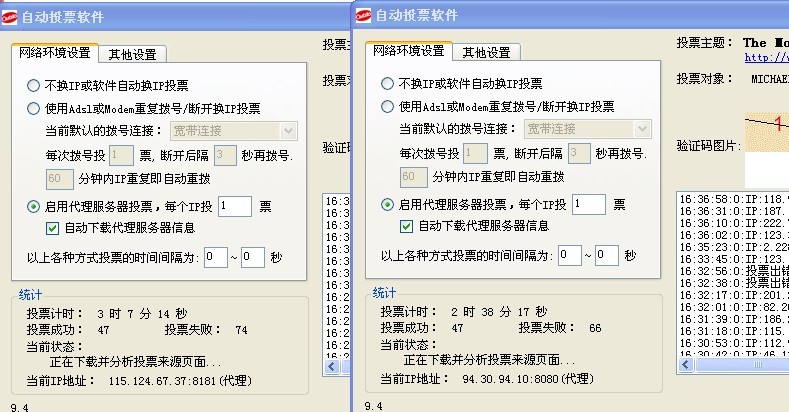The height and width of the screenshot is (412, 789).
Task: Click 60 分钟 field in right window
Action: click(414, 177)
